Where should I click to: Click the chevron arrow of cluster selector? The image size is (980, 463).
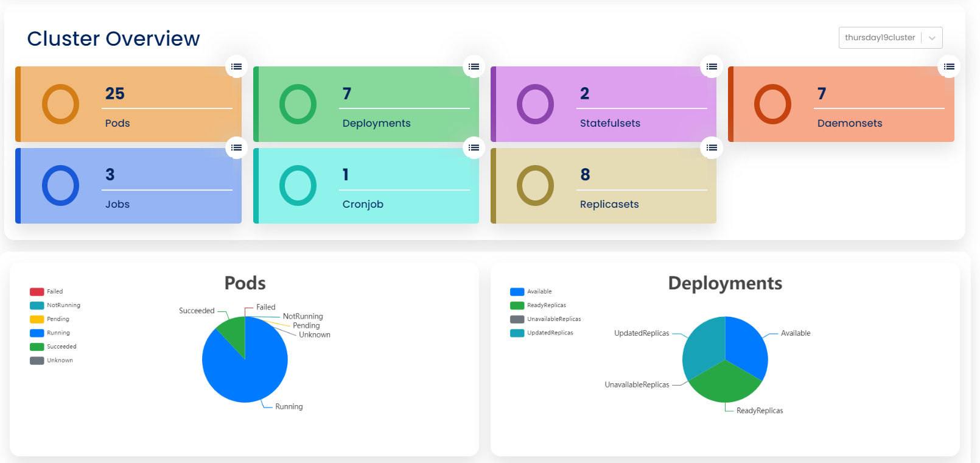[x=932, y=38]
